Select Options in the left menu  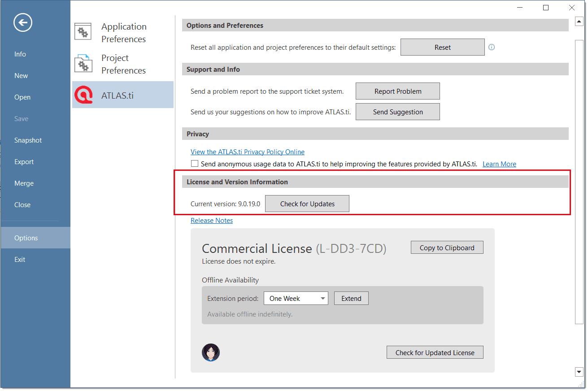(x=35, y=238)
